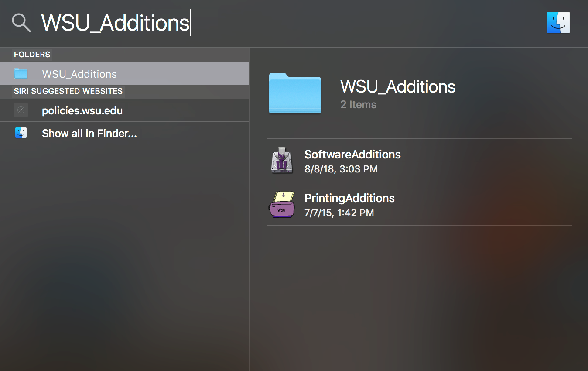Open the PrintingAdditions item name

[349, 198]
